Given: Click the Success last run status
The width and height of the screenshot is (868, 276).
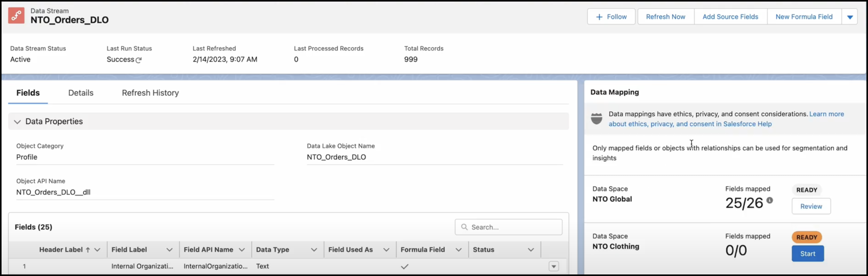Looking at the screenshot, I should click(120, 60).
